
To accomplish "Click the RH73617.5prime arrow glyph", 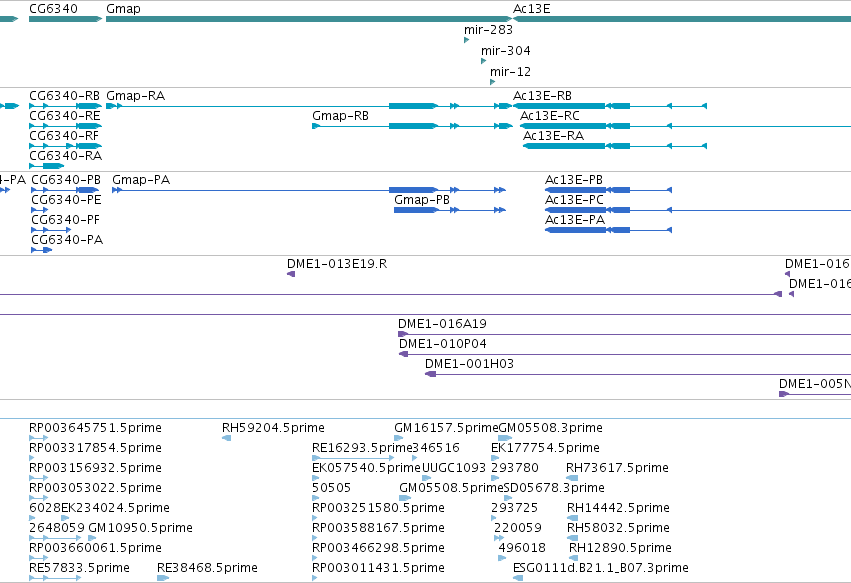I will [571, 478].
